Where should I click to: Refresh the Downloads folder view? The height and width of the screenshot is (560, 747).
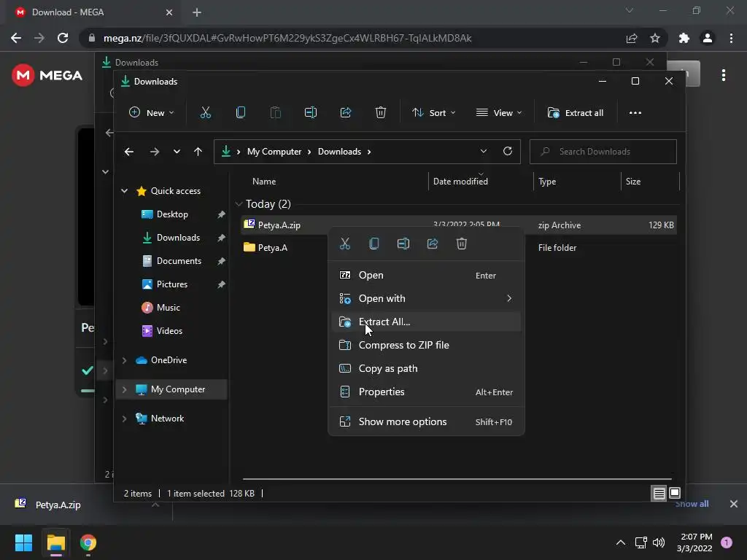point(508,152)
